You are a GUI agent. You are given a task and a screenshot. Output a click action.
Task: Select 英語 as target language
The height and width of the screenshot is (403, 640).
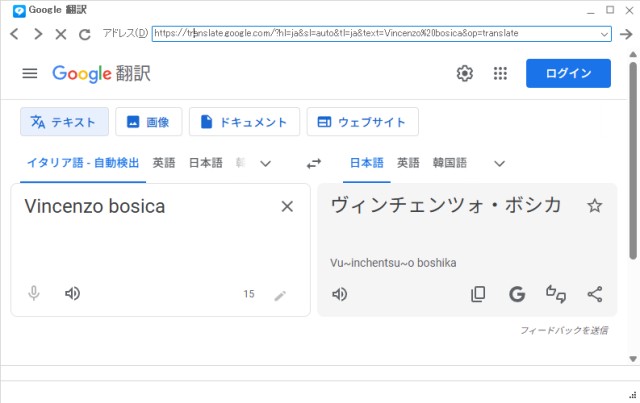coord(408,163)
